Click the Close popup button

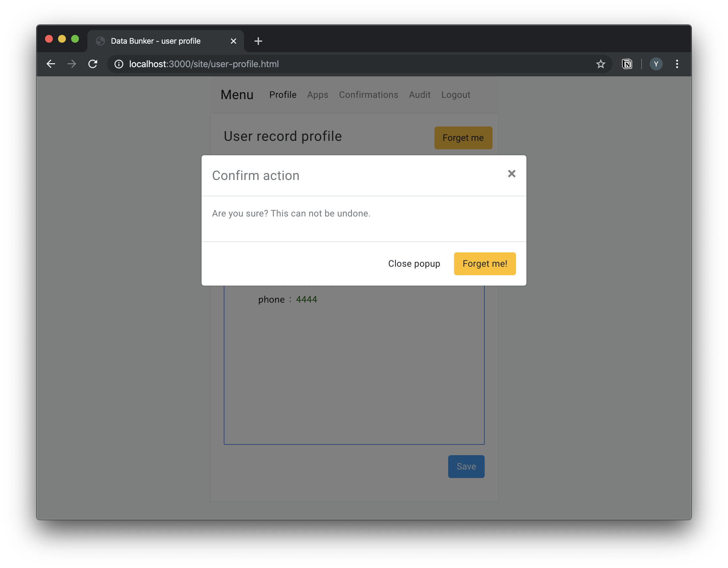tap(414, 263)
